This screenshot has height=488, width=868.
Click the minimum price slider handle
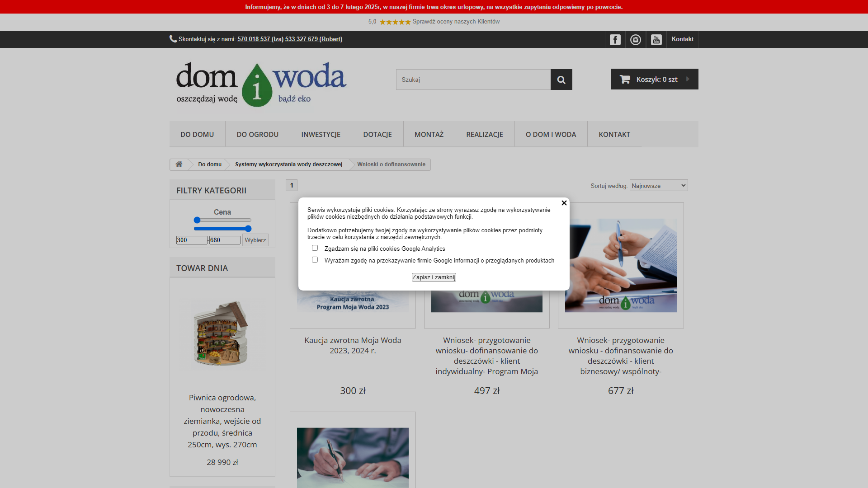pos(197,220)
